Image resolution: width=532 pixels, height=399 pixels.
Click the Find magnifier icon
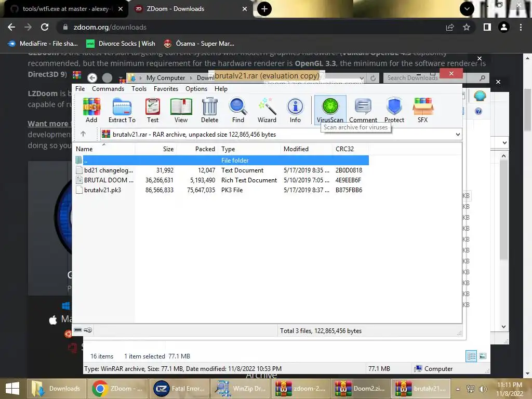[x=238, y=110]
